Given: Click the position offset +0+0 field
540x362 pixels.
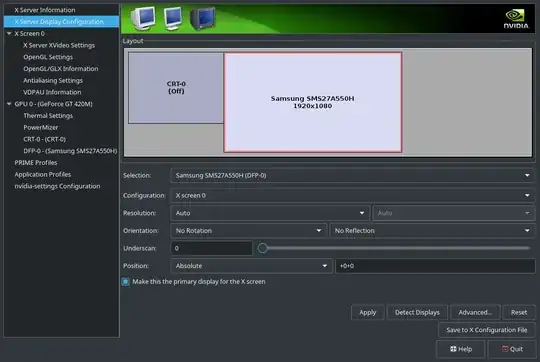Looking at the screenshot, I should tap(435, 266).
